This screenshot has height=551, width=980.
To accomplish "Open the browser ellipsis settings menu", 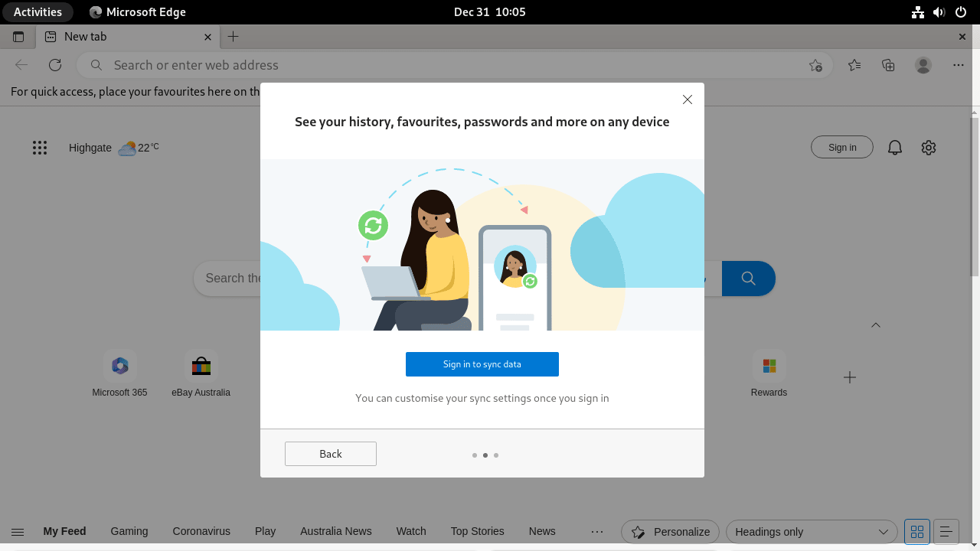I will pos(958,65).
